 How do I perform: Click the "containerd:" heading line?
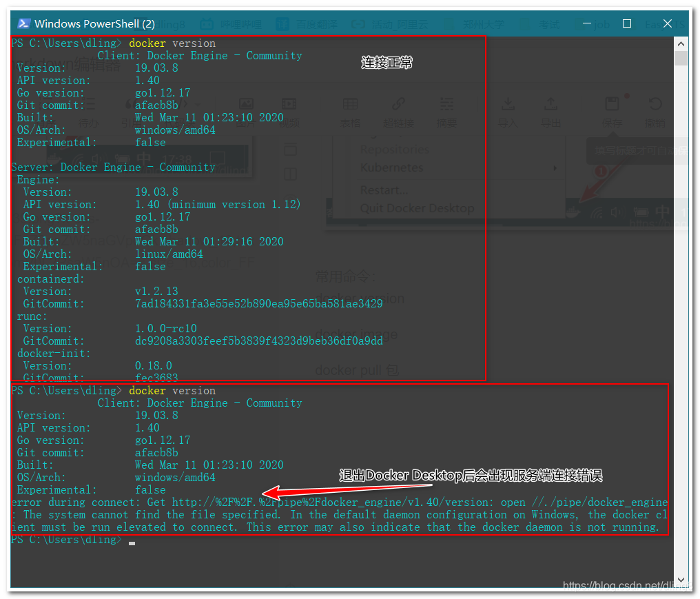pos(50,279)
